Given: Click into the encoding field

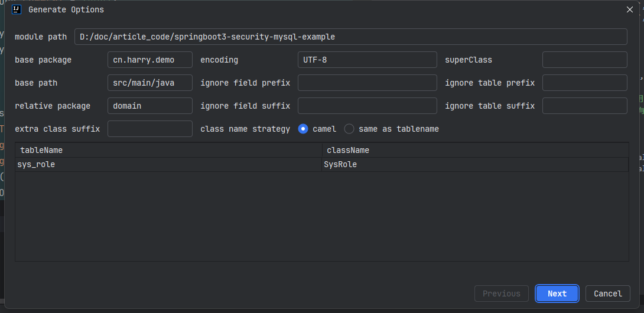Looking at the screenshot, I should click(x=367, y=60).
